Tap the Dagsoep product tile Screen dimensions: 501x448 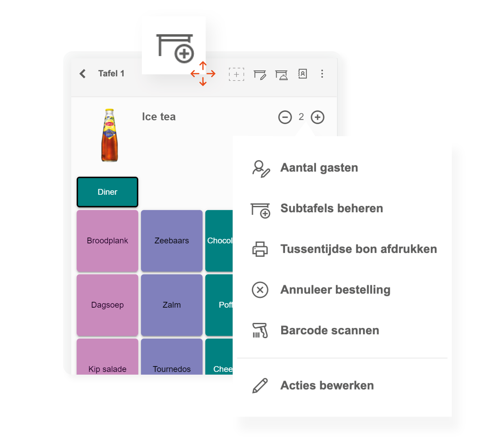click(107, 305)
